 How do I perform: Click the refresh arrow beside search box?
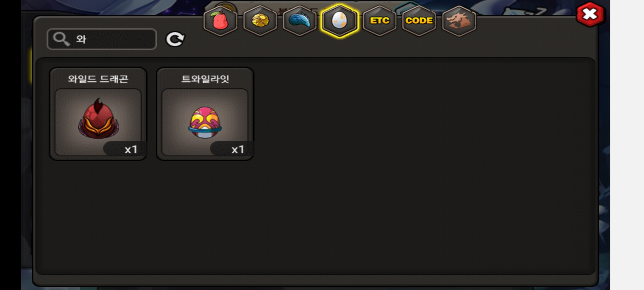point(175,39)
